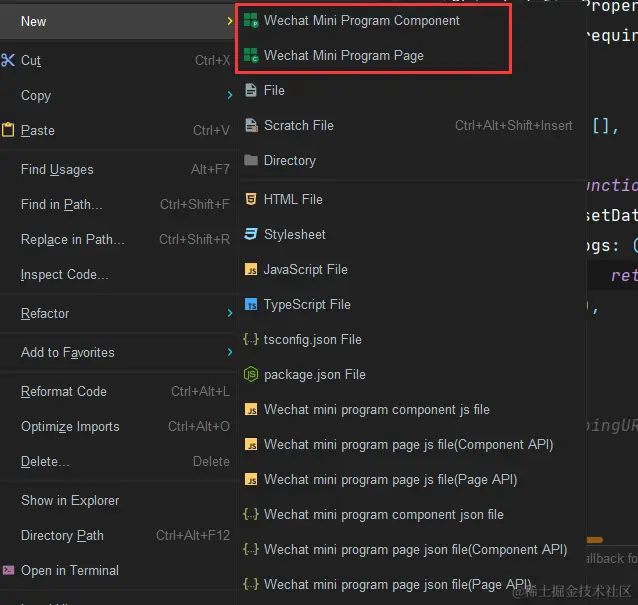Select Add to Favorites menu entry

tap(118, 352)
